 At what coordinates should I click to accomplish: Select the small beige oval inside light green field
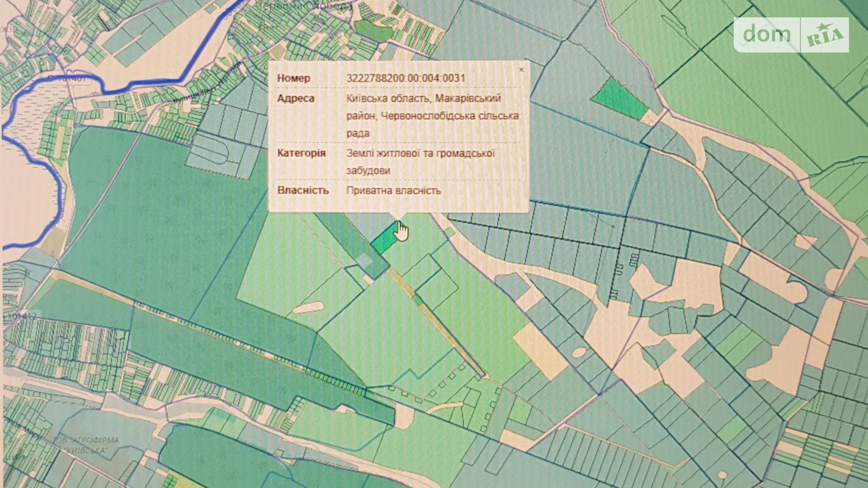point(308,307)
